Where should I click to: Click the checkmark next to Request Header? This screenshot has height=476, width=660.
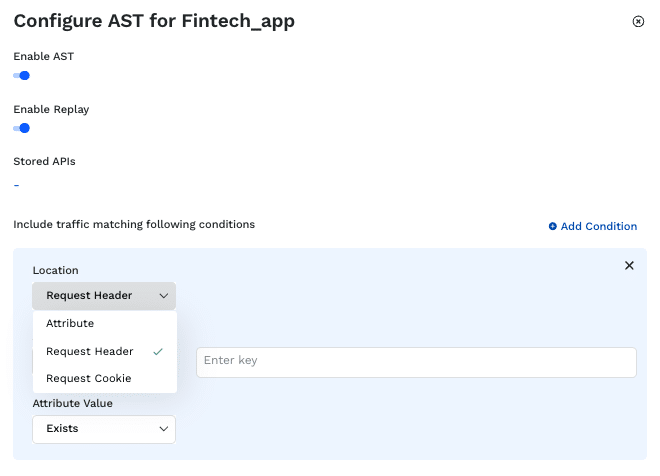(158, 351)
